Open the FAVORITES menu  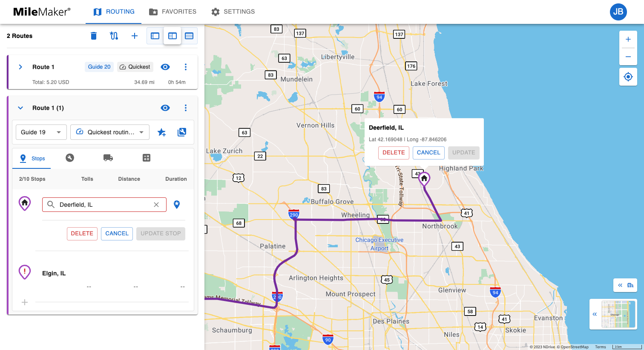(172, 12)
